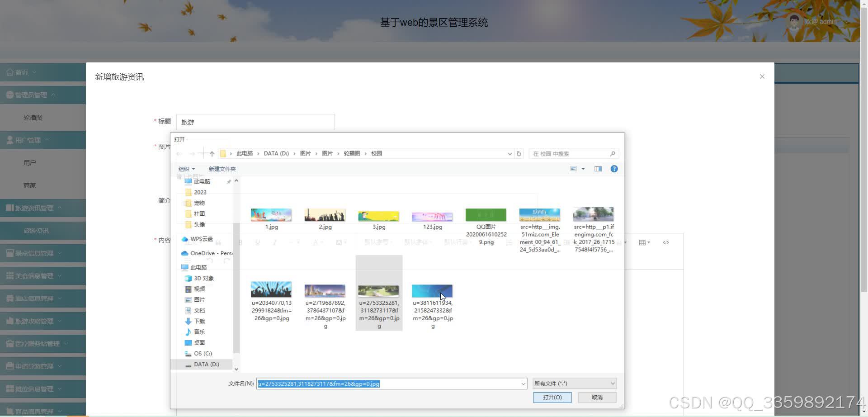This screenshot has width=868, height=417.
Task: Change file view layout icon
Action: (574, 169)
